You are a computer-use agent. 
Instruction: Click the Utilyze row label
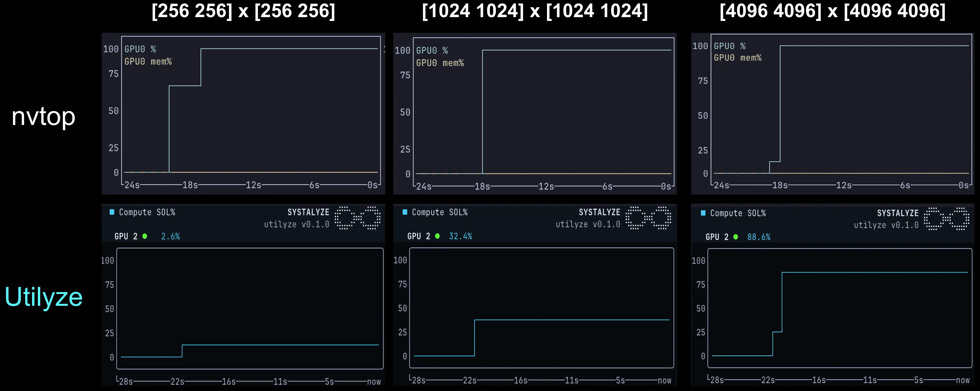coord(43,297)
